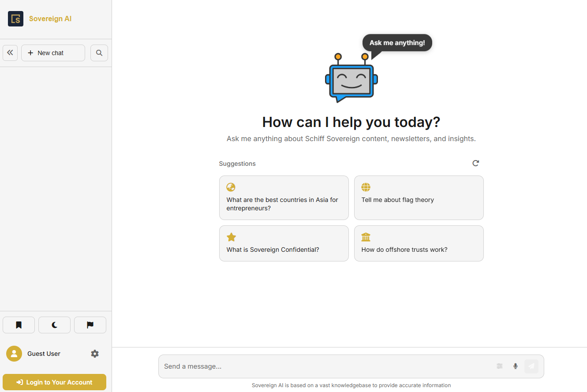Collapse the sidebar with double chevron
The image size is (587, 392).
(x=10, y=53)
